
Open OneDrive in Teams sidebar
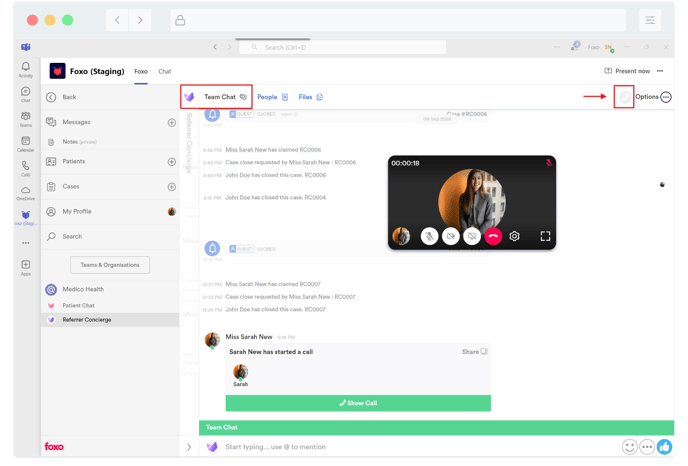(25, 193)
